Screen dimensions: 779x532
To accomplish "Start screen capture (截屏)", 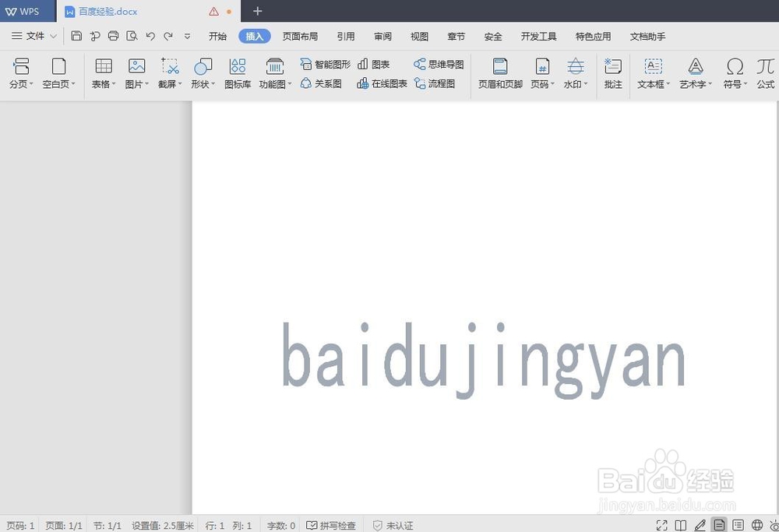I will coord(170,73).
